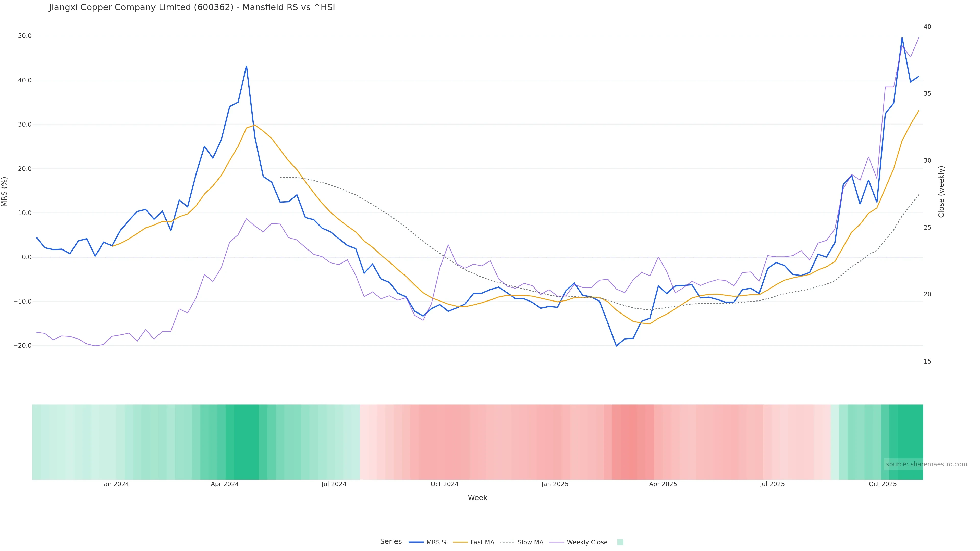Click the 0.0 tick on MRS axis

27,257
